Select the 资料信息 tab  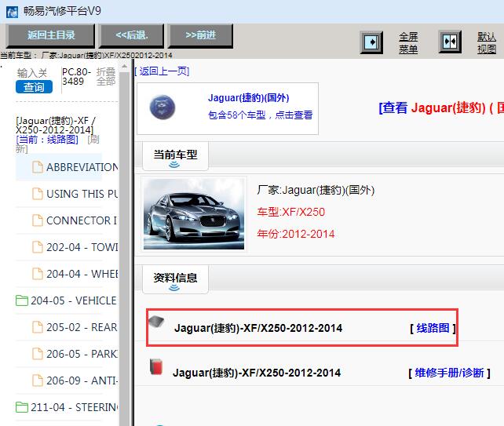point(175,279)
